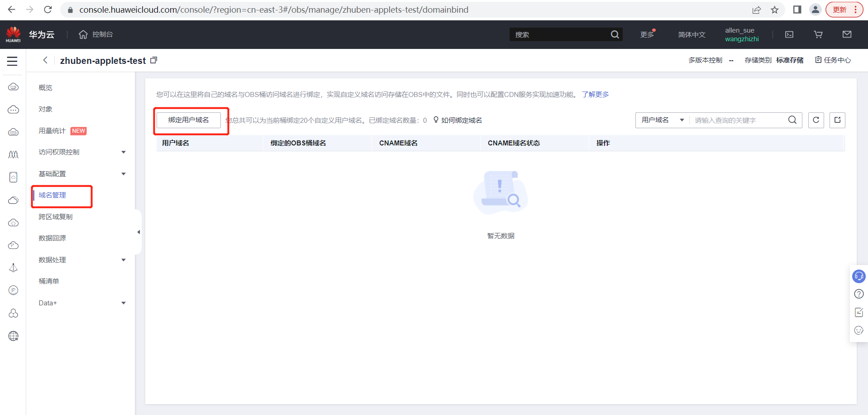Screen dimensions: 868x415
Task: Go to the console home icon
Action: coord(83,34)
